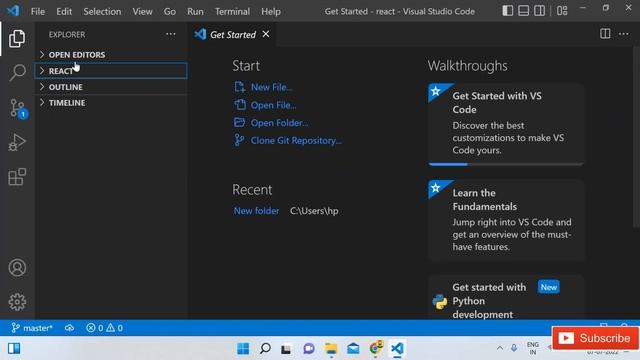Open Learn the Fundamentals walkthrough
The height and width of the screenshot is (360, 640).
(506, 220)
